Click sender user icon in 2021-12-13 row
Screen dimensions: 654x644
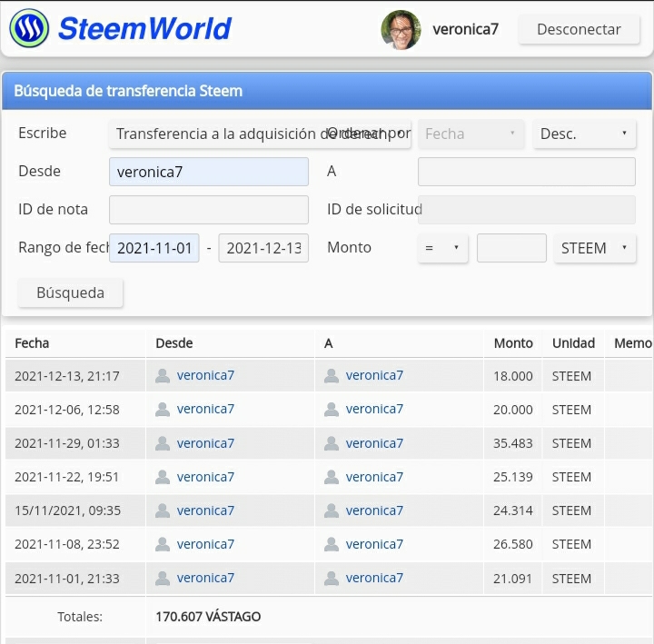[x=163, y=376]
